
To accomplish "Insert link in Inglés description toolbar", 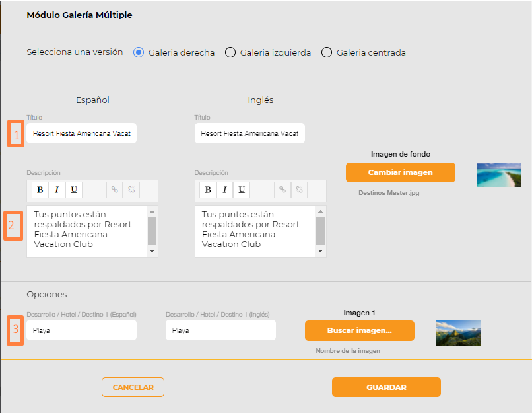I will [283, 190].
